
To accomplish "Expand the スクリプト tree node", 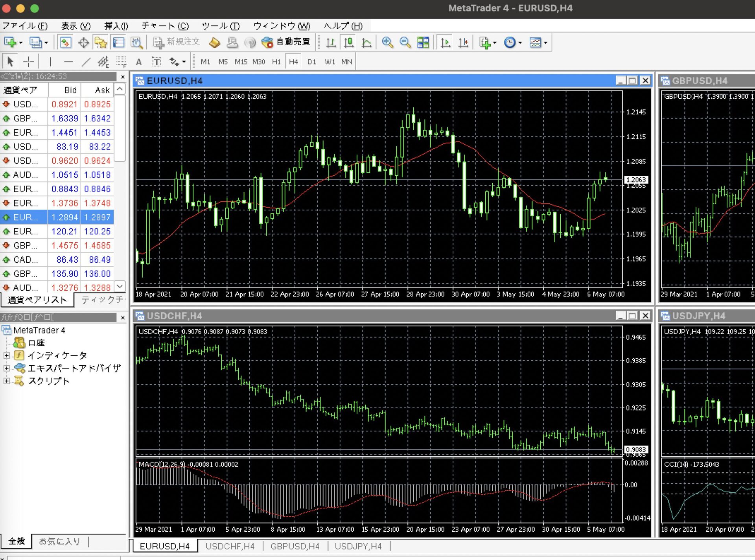I will pos(6,381).
